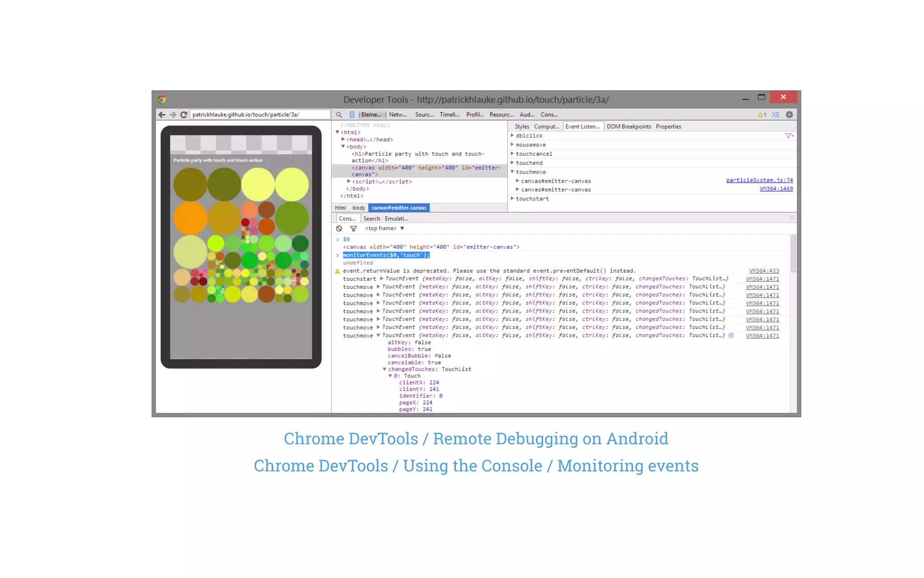The image size is (924, 578).
Task: Click the browser forward arrow
Action: click(173, 115)
